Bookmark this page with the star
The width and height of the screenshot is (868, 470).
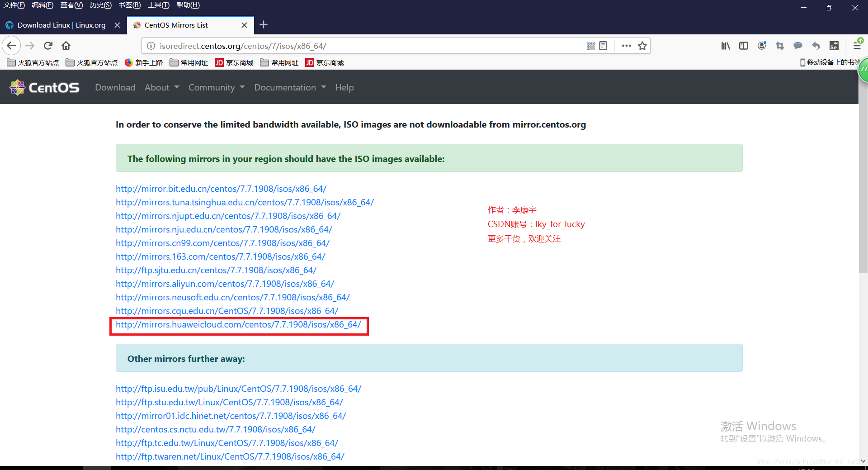[x=642, y=46]
